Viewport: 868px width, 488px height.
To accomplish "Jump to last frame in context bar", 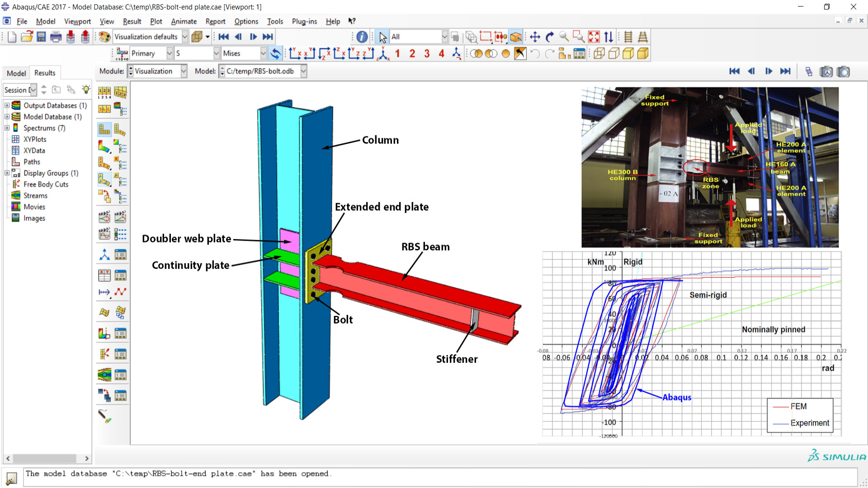I will pyautogui.click(x=786, y=71).
